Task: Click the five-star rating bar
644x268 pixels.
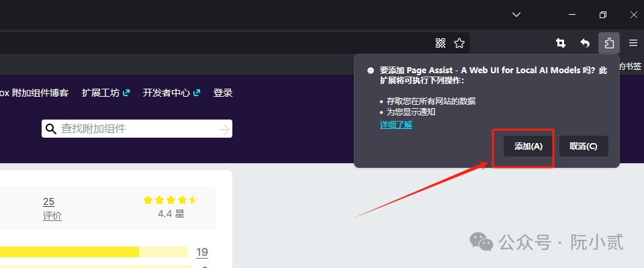Action: 94,252
